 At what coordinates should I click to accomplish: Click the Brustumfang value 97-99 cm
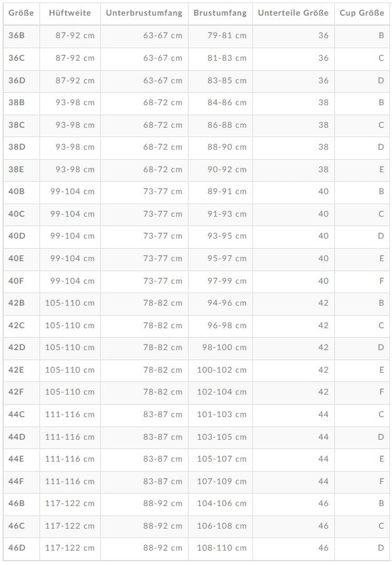coord(227,281)
